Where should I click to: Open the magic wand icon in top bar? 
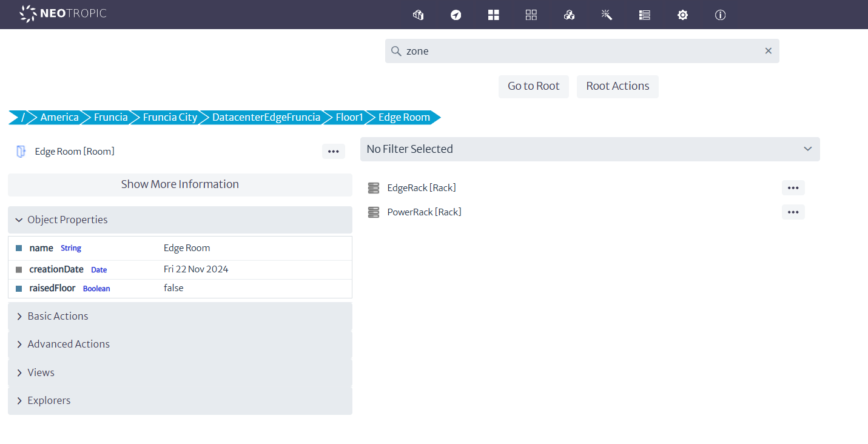coord(607,15)
